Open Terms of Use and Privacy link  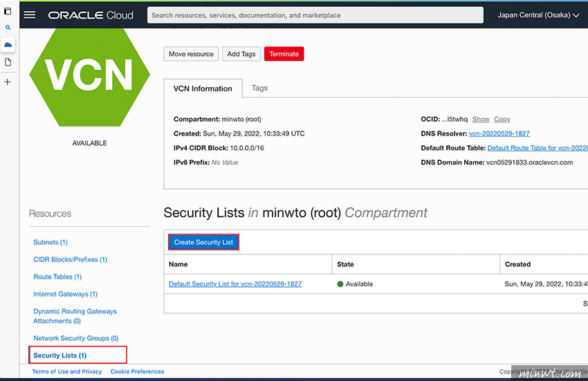pyautogui.click(x=66, y=371)
